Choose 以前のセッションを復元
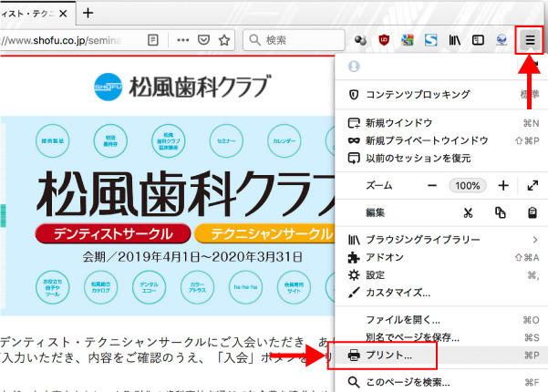The image size is (548, 392). (x=441, y=159)
